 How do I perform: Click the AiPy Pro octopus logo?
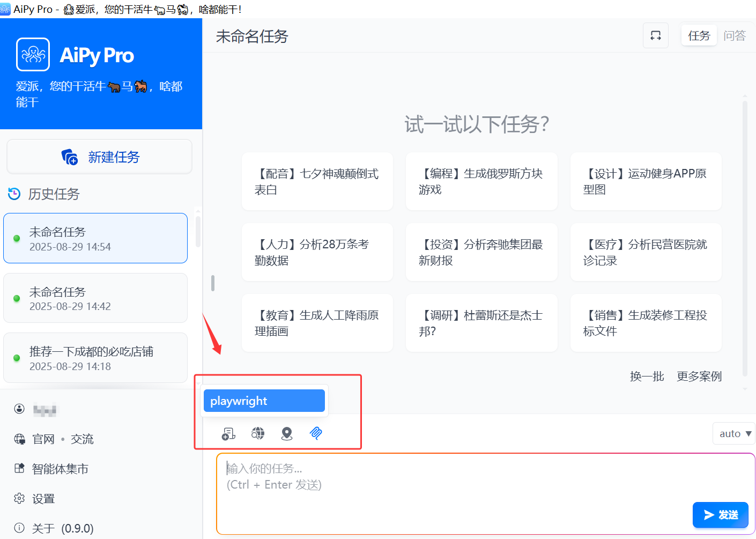pos(33,55)
